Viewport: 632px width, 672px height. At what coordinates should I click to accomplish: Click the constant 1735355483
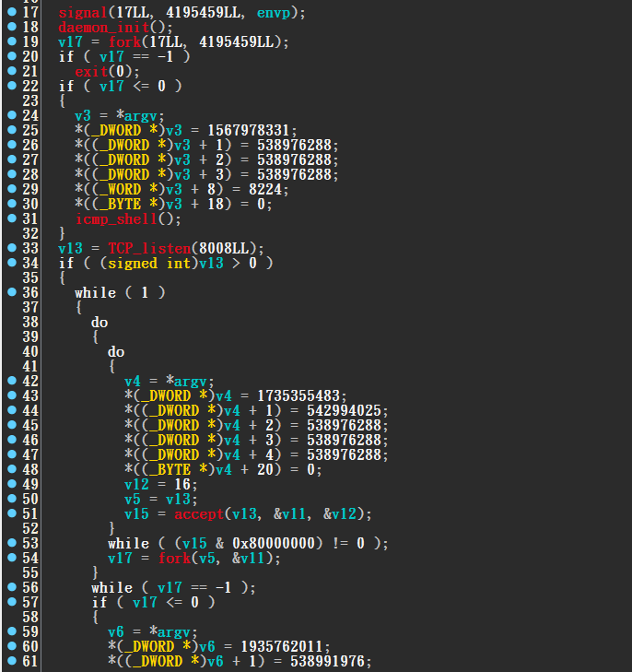pos(298,396)
